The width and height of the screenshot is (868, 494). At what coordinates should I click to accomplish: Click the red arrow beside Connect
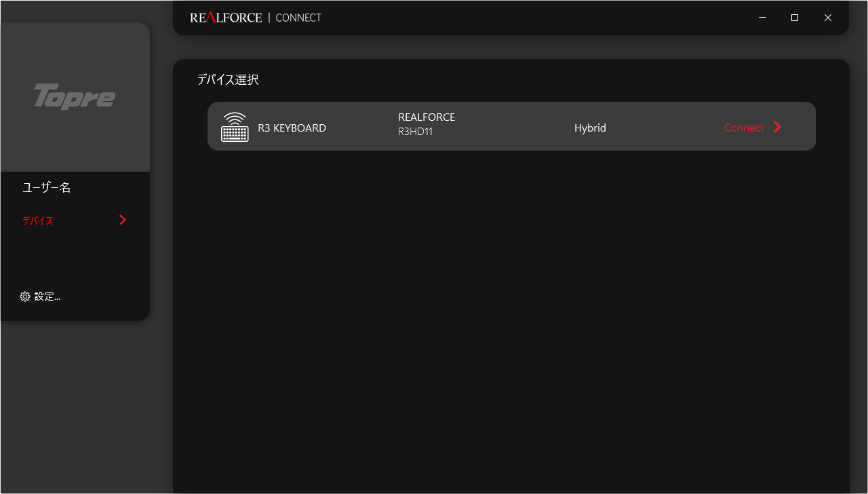coord(777,127)
